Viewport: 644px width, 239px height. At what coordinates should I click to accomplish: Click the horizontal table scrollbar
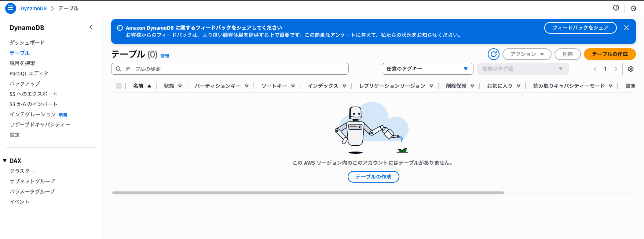308,193
